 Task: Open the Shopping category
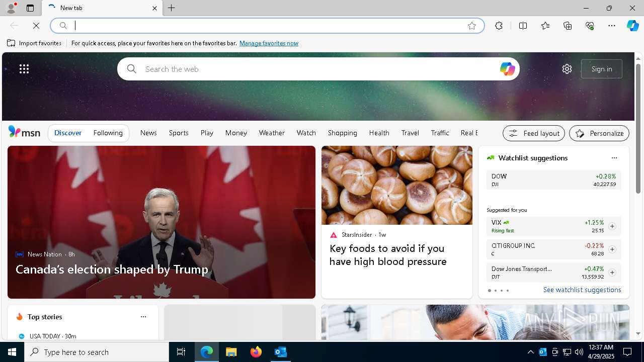click(342, 133)
